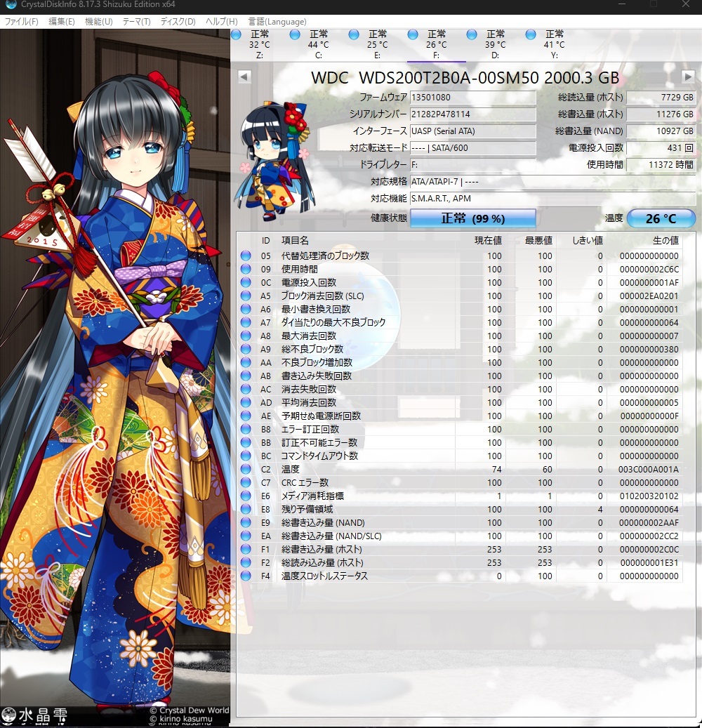Click the シリアルナンバー value field

click(472, 114)
